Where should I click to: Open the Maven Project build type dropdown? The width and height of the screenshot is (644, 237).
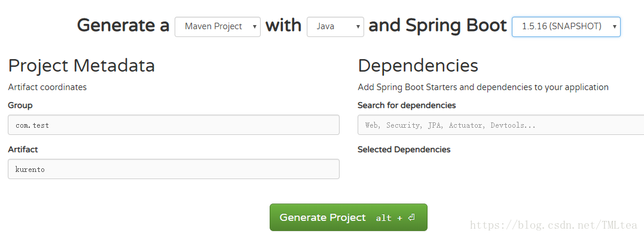pyautogui.click(x=218, y=27)
